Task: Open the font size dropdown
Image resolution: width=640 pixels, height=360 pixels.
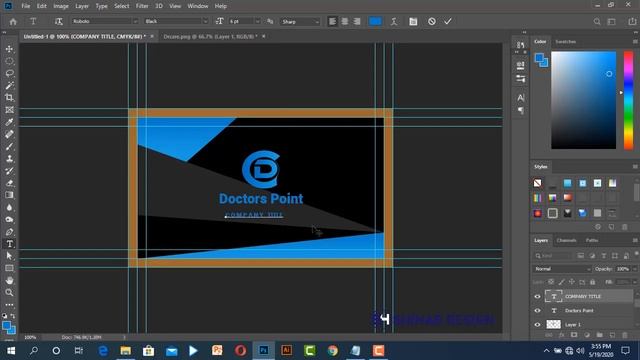Action: (x=257, y=22)
